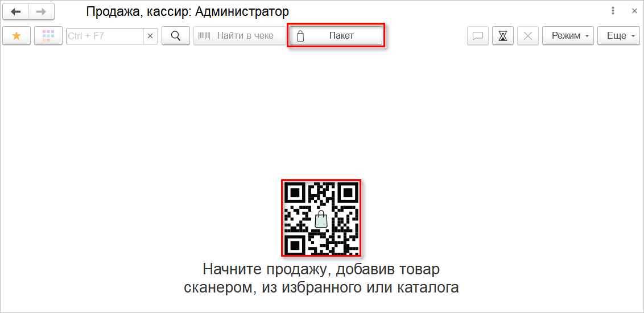Click the Найти в чеке button
Viewport: 644px width, 313px height.
click(x=240, y=36)
